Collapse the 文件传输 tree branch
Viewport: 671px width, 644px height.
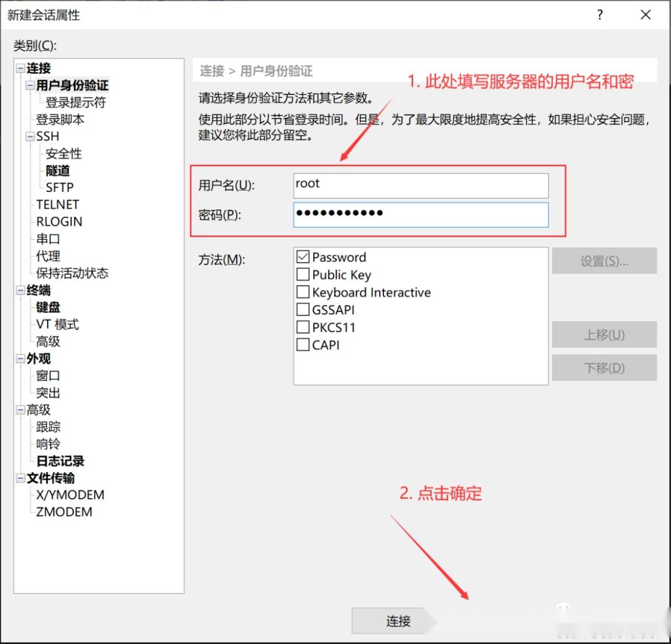20,478
